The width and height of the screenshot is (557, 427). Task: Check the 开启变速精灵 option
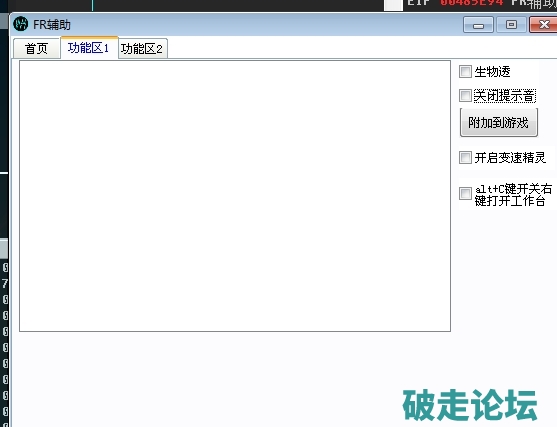465,157
